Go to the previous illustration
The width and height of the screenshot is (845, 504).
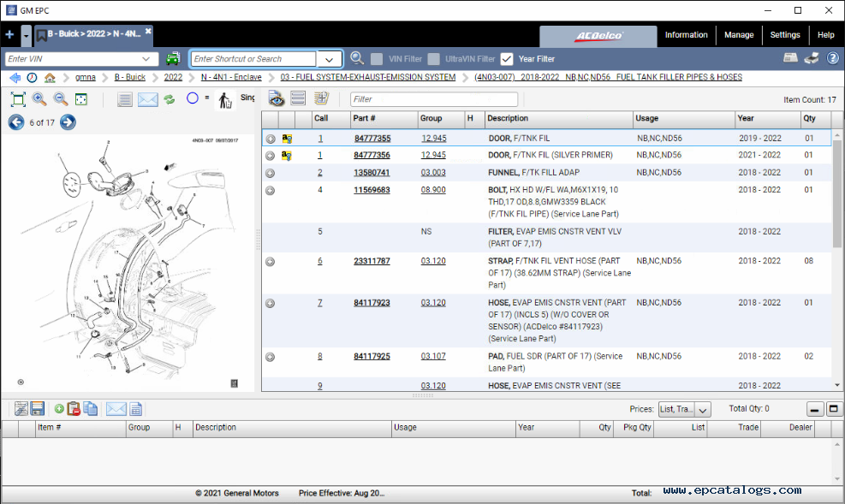coord(16,122)
